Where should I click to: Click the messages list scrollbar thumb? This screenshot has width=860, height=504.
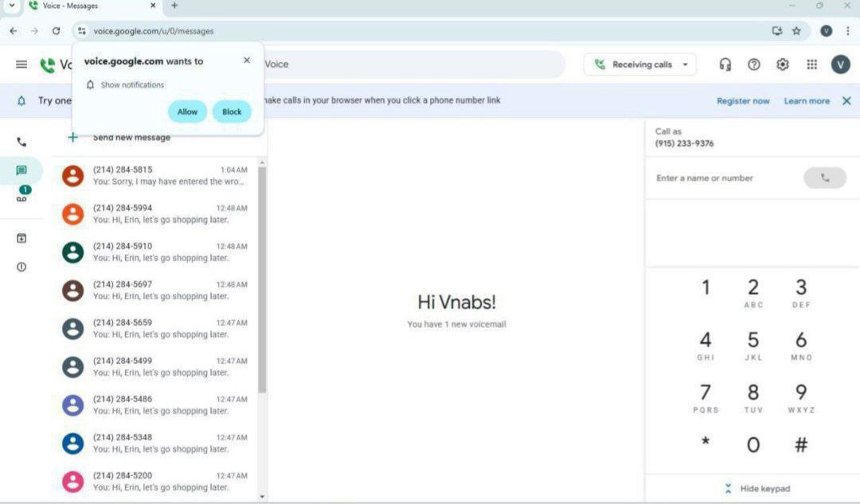[x=262, y=279]
